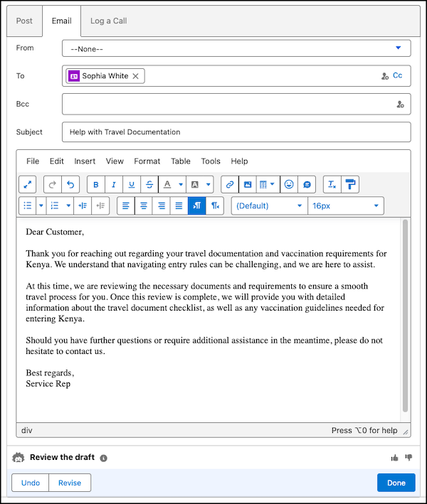Open the table insert dropdown
The image size is (427, 504).
268,185
